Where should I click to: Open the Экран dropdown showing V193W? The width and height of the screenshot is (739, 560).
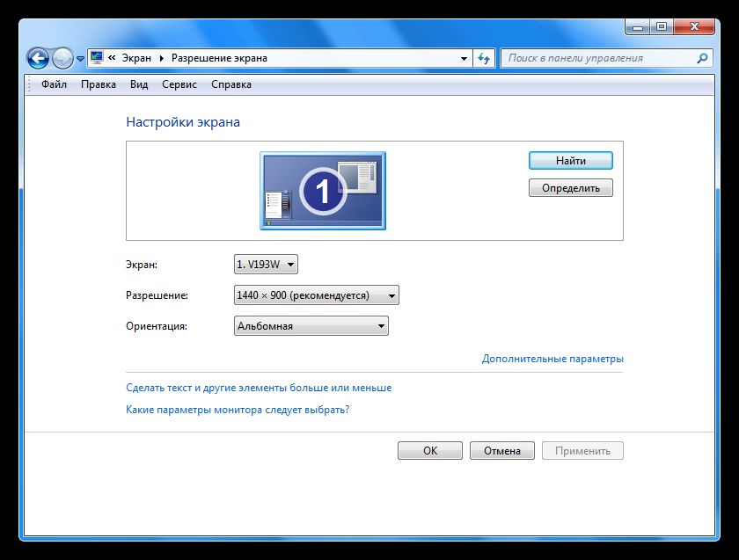click(x=266, y=265)
